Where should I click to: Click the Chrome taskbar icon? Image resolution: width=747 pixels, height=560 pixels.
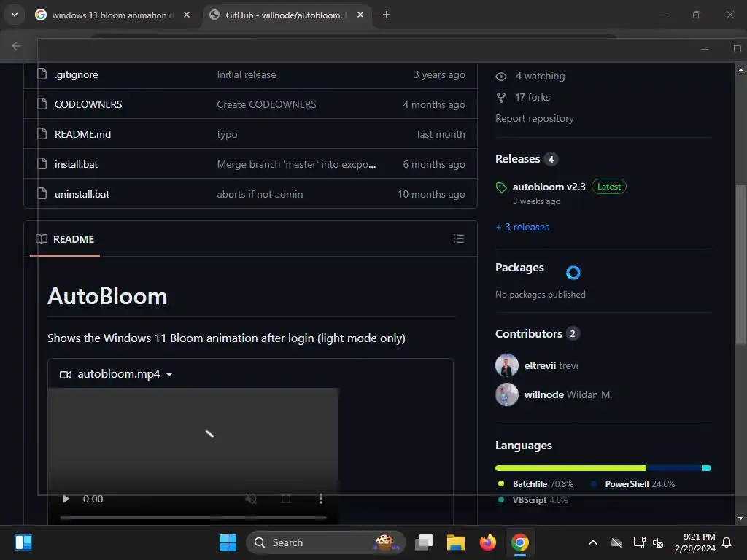point(519,542)
